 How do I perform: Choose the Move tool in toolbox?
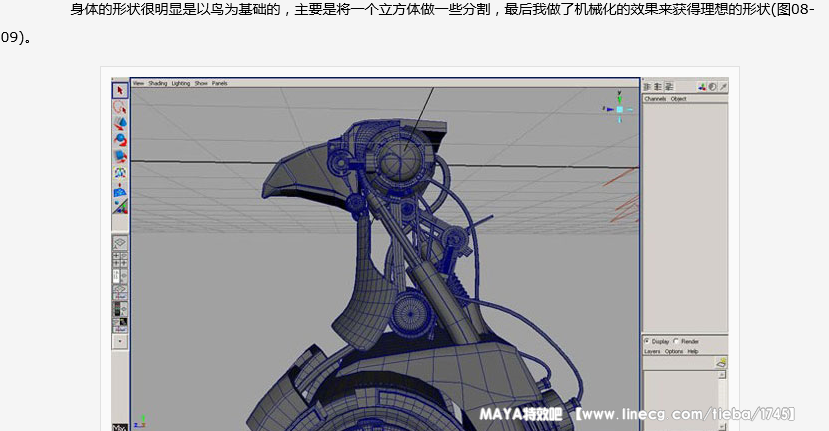(x=120, y=123)
